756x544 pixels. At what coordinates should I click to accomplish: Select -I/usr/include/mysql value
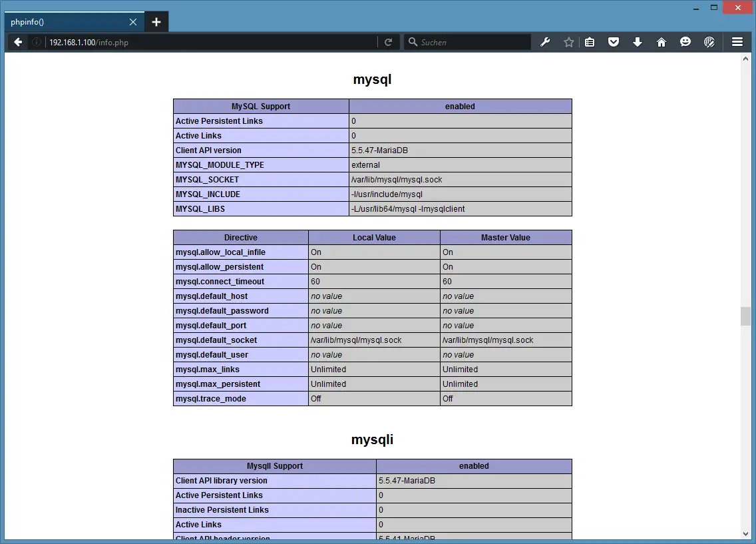click(387, 194)
